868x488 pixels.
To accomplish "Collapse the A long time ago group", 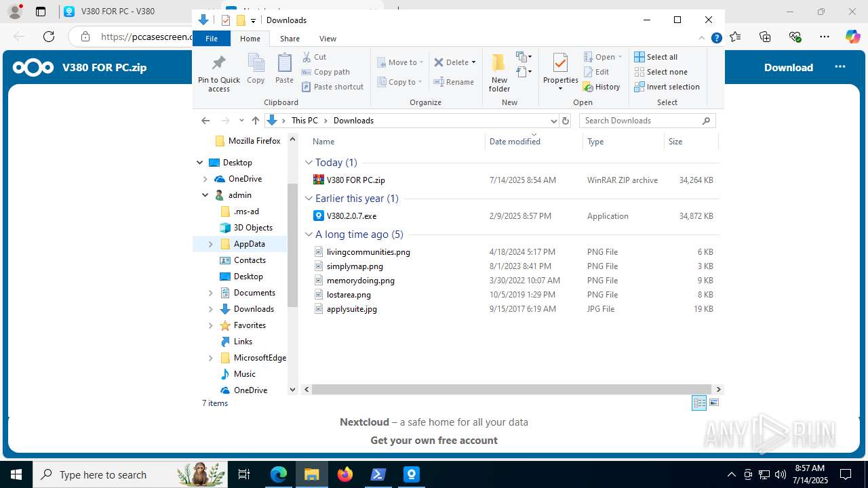I will point(309,235).
